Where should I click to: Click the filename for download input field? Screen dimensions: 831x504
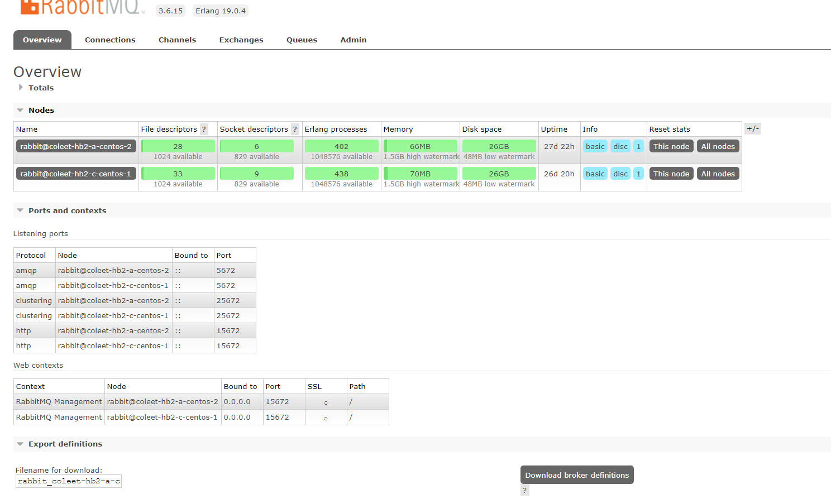click(x=68, y=481)
